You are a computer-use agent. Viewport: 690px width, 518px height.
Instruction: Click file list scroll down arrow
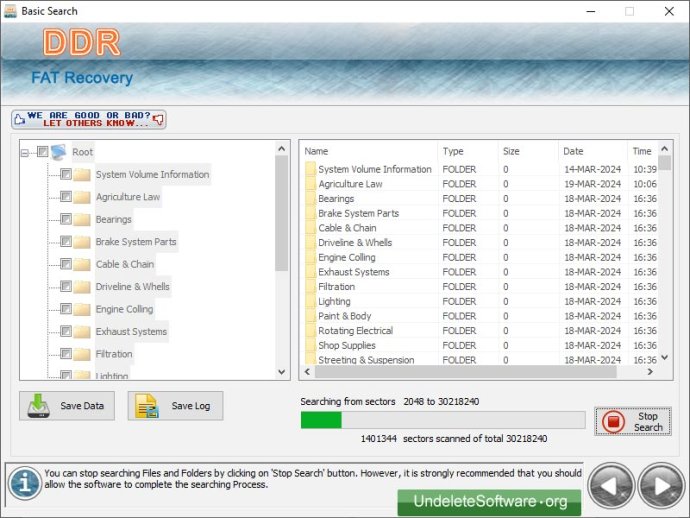[664, 357]
